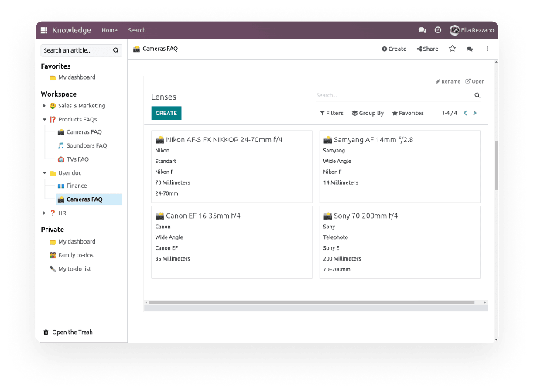Screen dimensions: 534x392
Task: Open the Home menu
Action: point(109,30)
